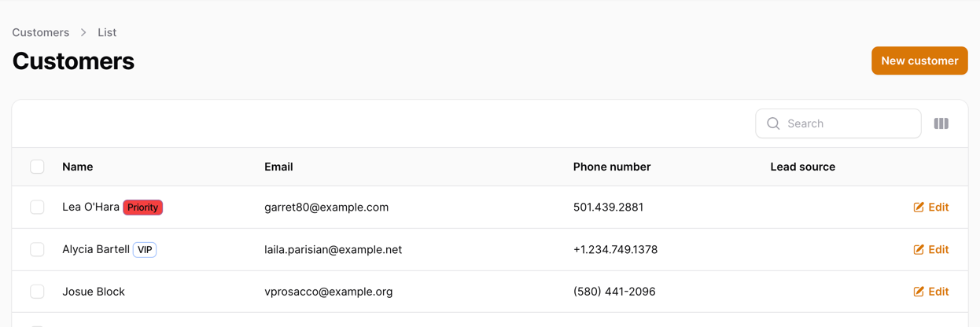Image resolution: width=980 pixels, height=327 pixels.
Task: Click the edit pencil icon for Josue Block
Action: [x=918, y=292]
